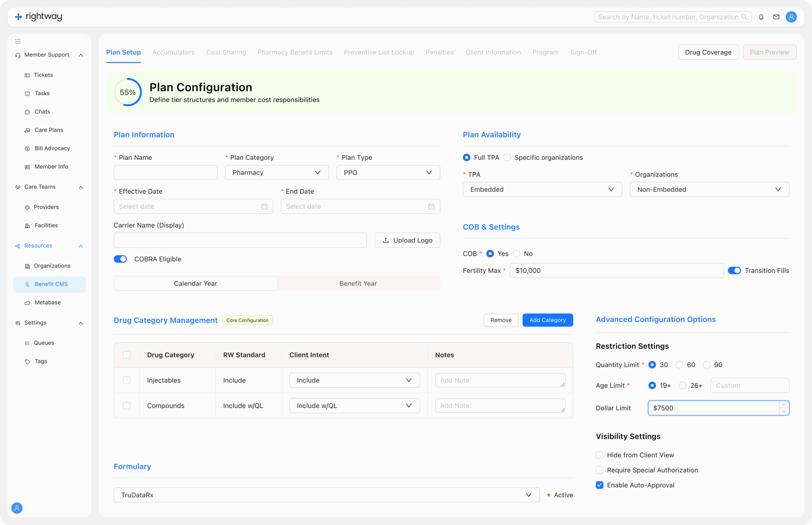Select the 60 quantity limit radio
The image size is (812, 525).
coord(679,365)
